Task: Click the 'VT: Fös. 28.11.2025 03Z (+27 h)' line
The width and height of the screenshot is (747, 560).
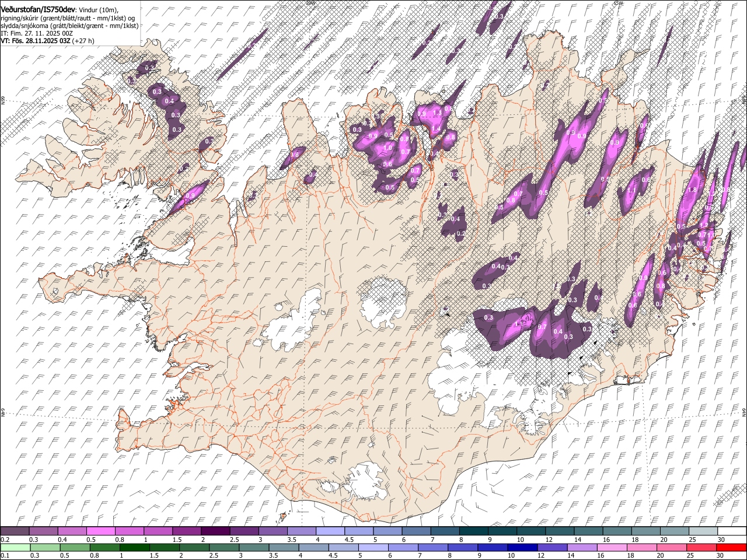Action: (x=47, y=41)
